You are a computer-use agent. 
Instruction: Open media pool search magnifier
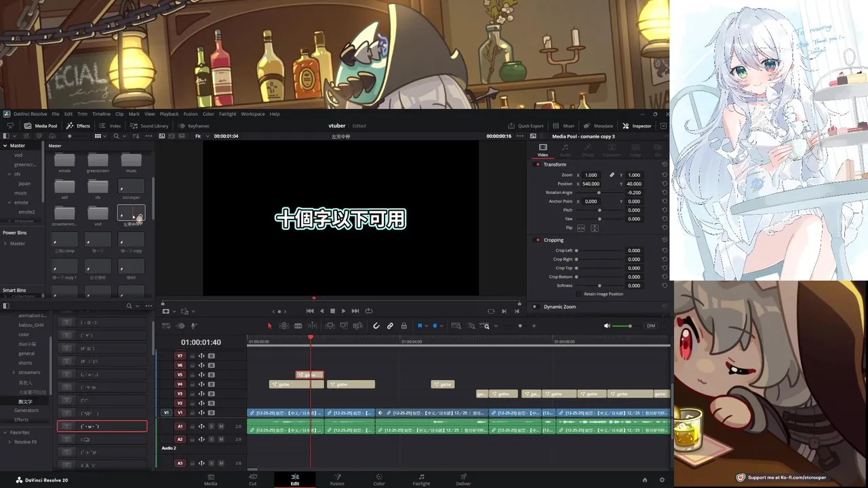click(116, 136)
